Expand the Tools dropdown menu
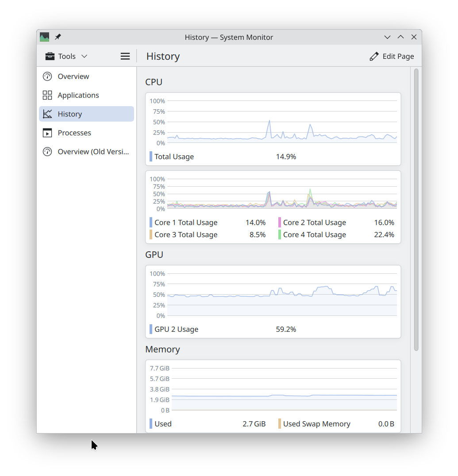 pyautogui.click(x=84, y=56)
